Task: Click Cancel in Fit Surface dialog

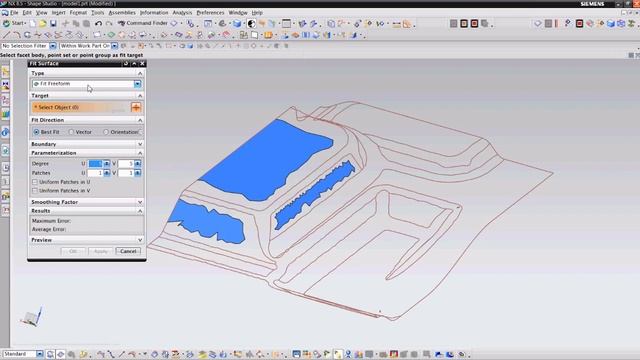Action: click(128, 251)
